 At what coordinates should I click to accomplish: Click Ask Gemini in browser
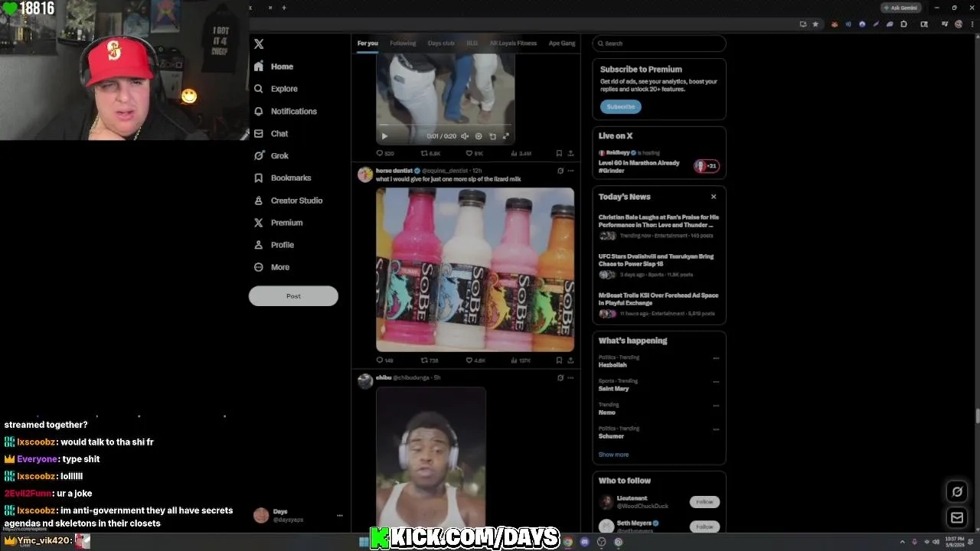point(900,8)
